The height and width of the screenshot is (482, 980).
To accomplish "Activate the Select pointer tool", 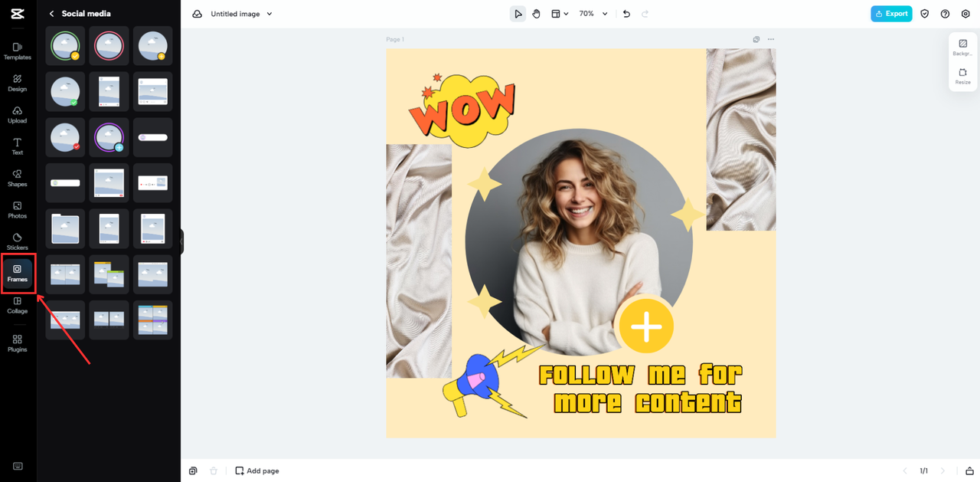I will [x=518, y=14].
